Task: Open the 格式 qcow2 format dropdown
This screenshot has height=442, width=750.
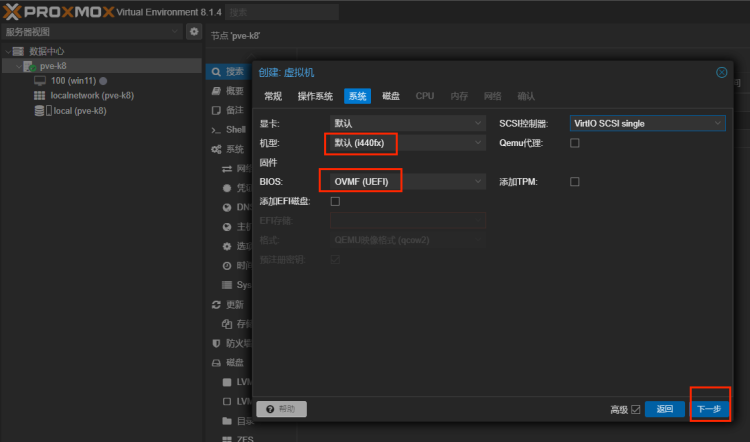Action: (408, 240)
